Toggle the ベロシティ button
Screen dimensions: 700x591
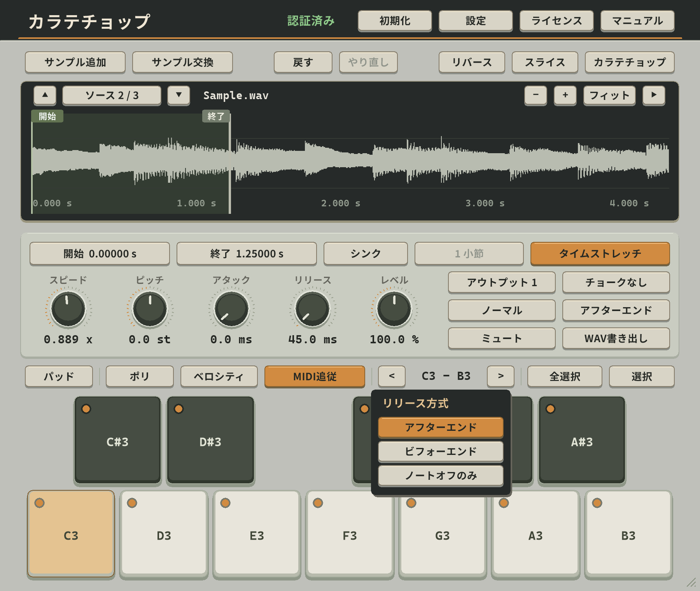click(x=219, y=376)
